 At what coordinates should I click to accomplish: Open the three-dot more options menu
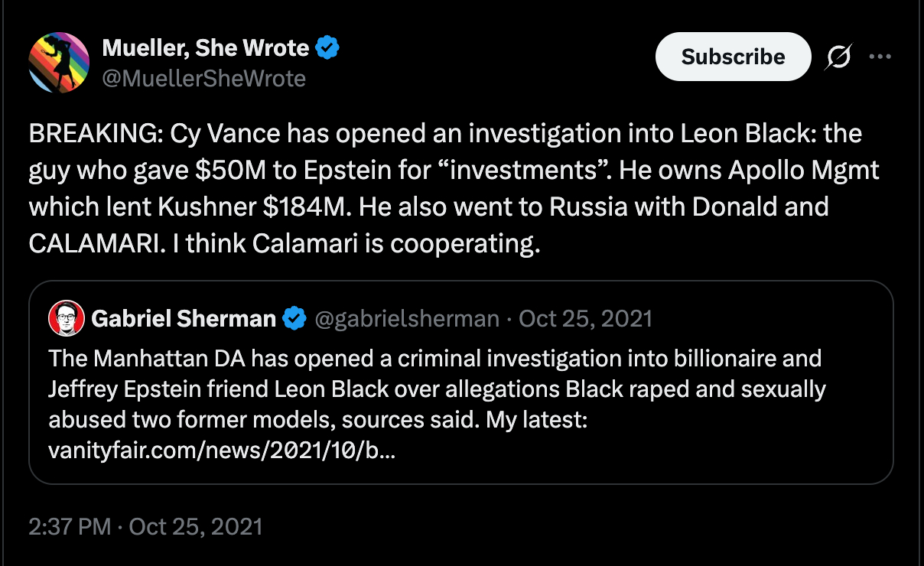pos(880,57)
